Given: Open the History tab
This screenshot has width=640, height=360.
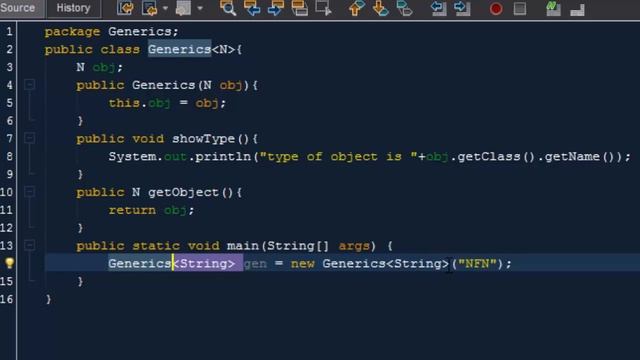Looking at the screenshot, I should (x=73, y=8).
